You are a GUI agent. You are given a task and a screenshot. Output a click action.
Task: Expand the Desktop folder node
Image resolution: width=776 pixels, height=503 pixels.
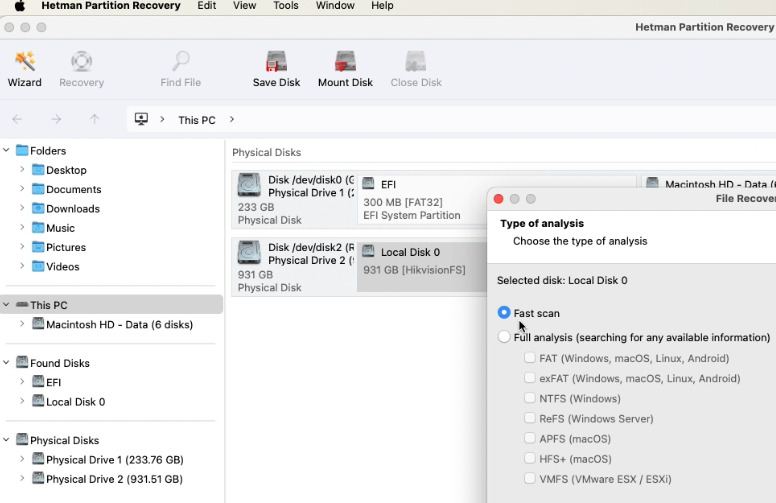[22, 169]
